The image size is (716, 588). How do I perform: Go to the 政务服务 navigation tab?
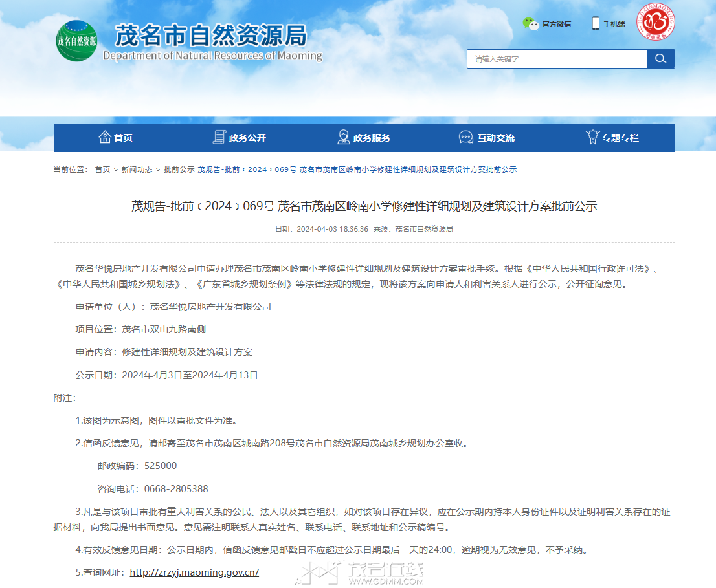pos(372,138)
